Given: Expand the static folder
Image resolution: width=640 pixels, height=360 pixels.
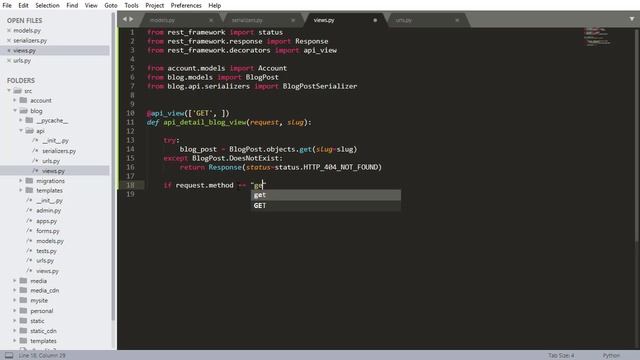Looking at the screenshot, I should [15, 321].
